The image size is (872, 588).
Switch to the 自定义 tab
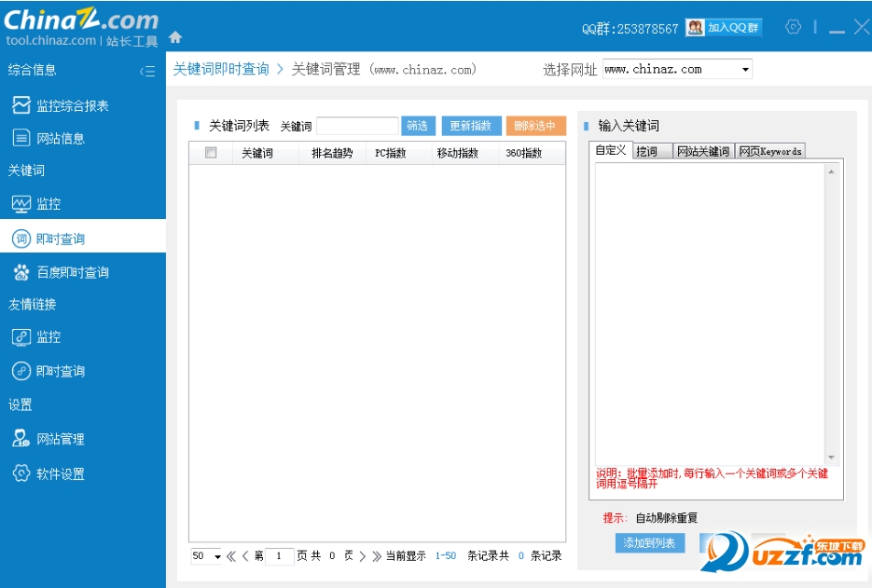coord(611,150)
